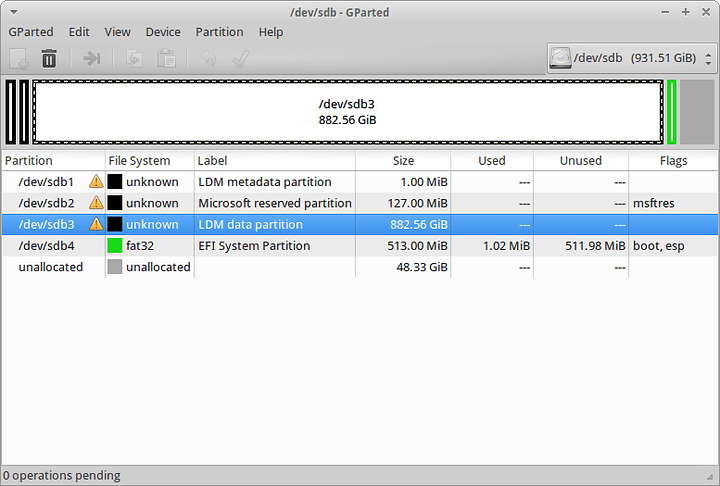The image size is (720, 486).
Task: Click the Flags column header
Action: coord(673,160)
